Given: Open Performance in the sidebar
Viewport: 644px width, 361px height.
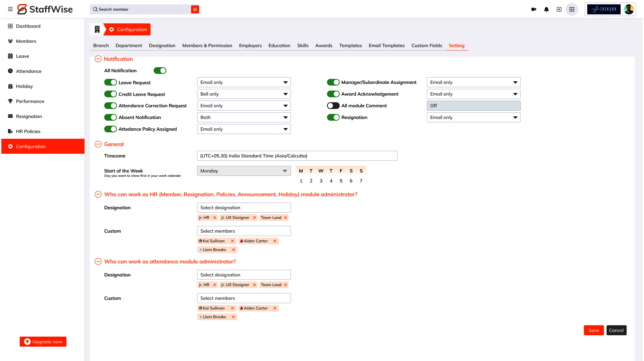Looking at the screenshot, I should pyautogui.click(x=30, y=101).
